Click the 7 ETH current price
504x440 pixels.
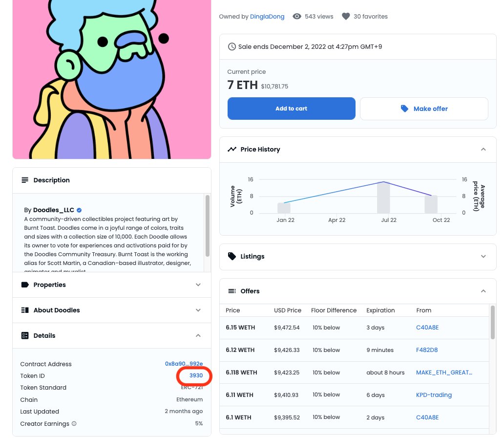click(242, 85)
